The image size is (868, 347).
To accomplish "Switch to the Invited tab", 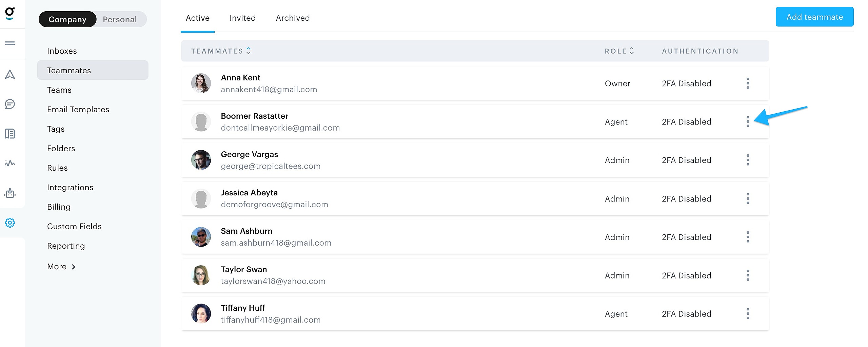I will [x=242, y=18].
